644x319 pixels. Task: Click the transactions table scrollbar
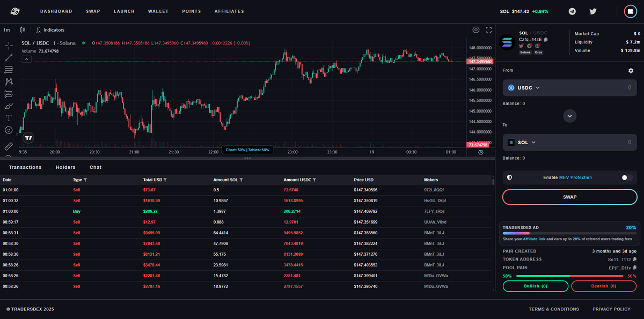point(493,182)
